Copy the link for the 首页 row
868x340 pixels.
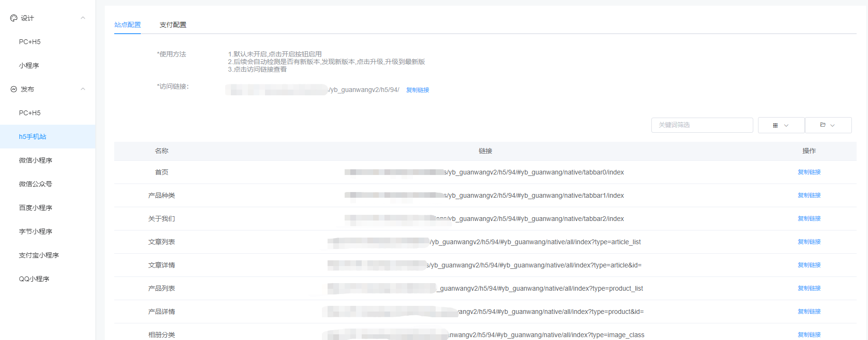tap(809, 172)
